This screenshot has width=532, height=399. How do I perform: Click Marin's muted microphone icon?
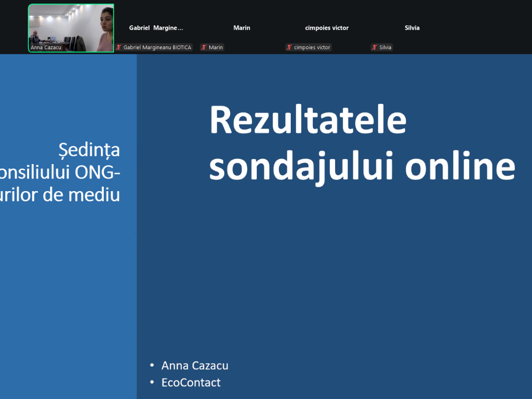tap(204, 47)
